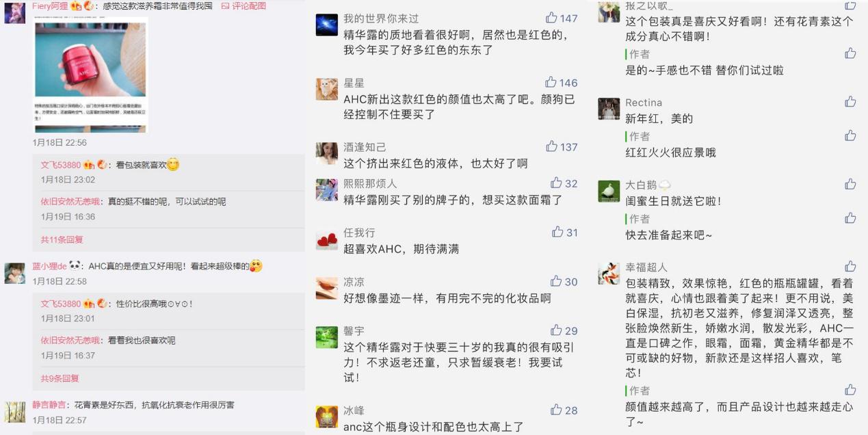Like 酒逢知己's comment with 137 likes

[x=551, y=146]
